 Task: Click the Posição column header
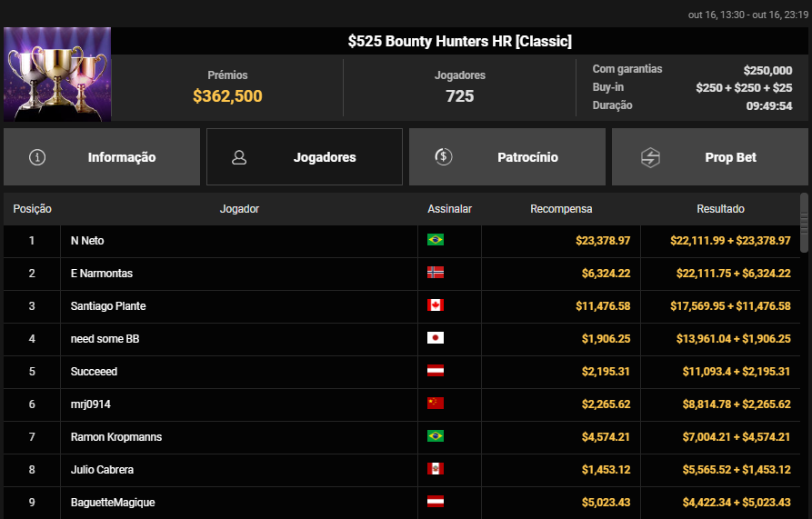[32, 209]
